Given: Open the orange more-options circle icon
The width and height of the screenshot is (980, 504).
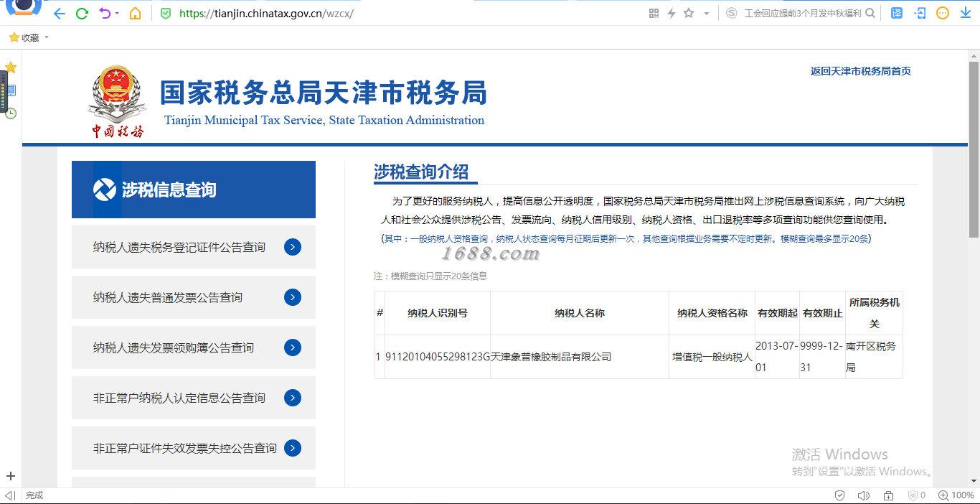Looking at the screenshot, I should (943, 13).
